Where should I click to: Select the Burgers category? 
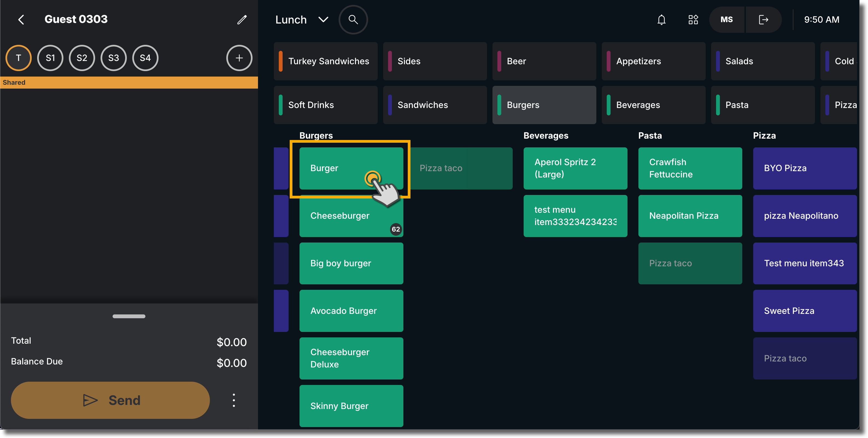point(544,105)
